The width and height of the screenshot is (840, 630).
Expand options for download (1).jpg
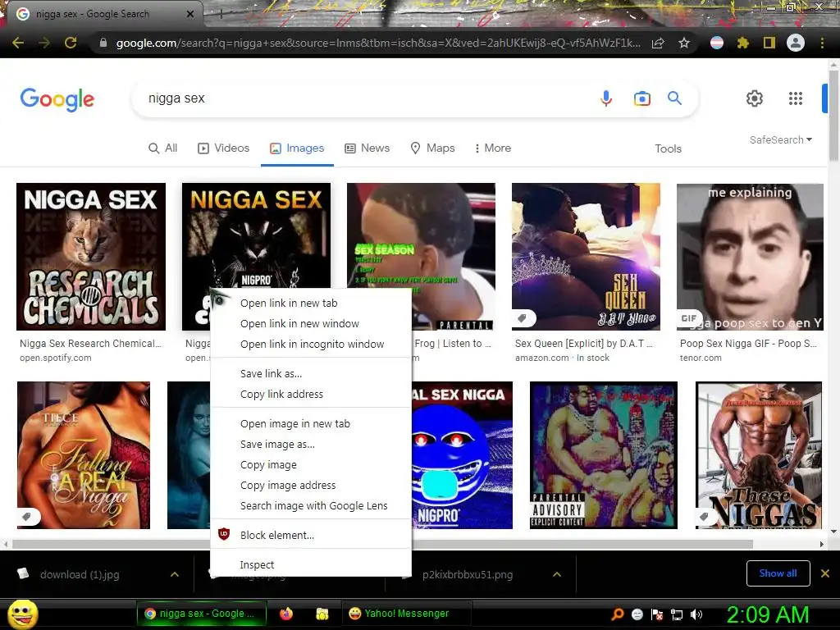pyautogui.click(x=175, y=574)
